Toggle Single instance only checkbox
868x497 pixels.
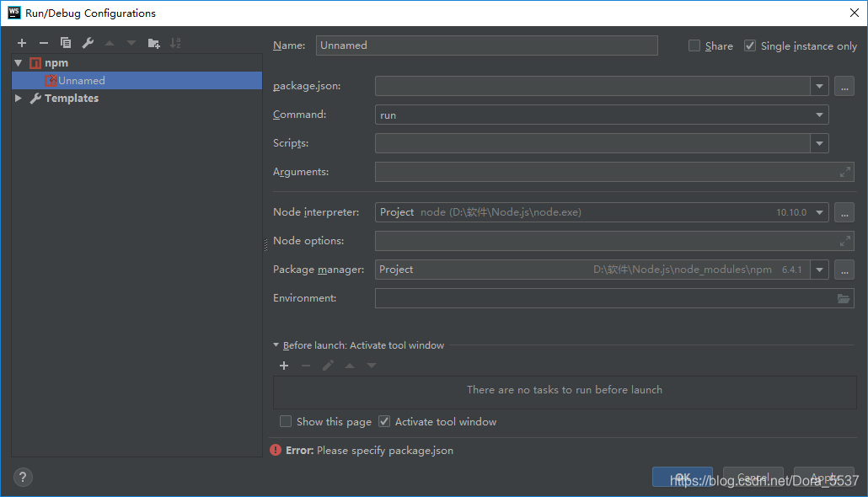click(750, 46)
